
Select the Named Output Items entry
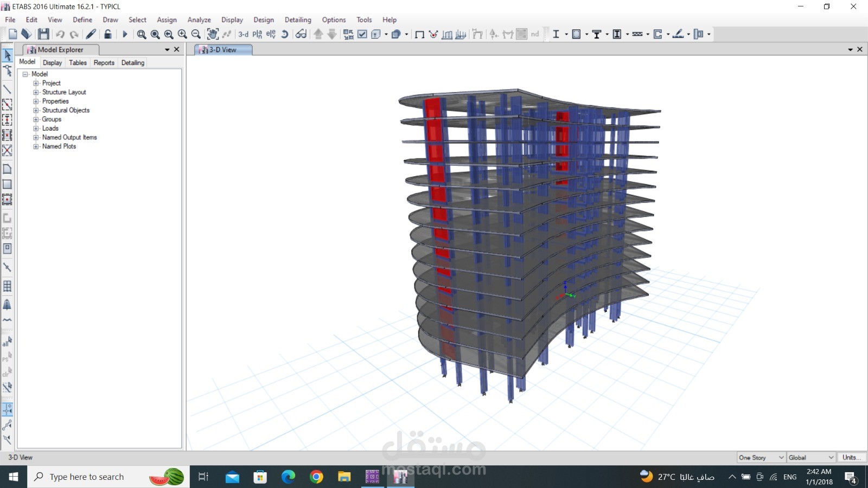click(x=69, y=137)
